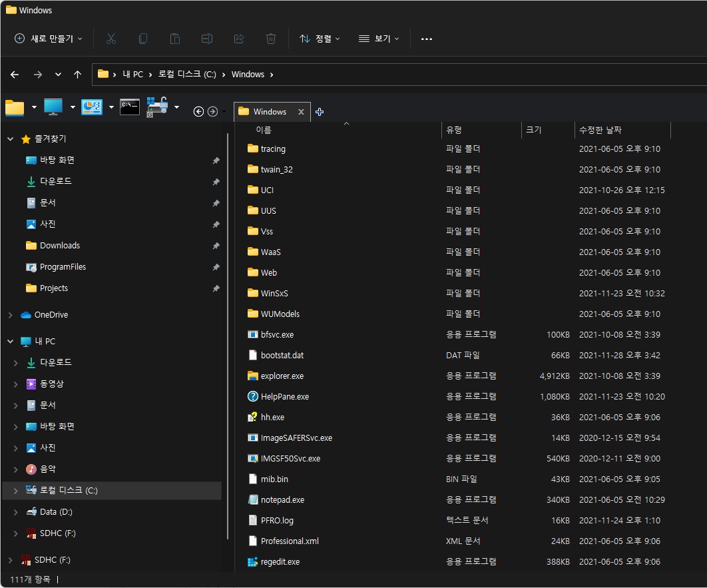Viewport: 707px width, 588px height.
Task: Expand Data (D:) drive node
Action: (16, 512)
